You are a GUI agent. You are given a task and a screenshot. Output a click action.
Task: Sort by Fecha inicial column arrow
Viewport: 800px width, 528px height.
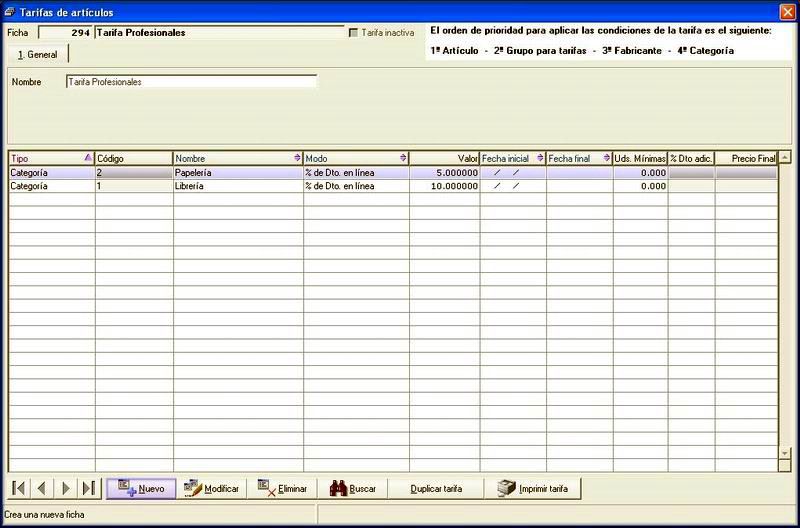[x=540, y=158]
